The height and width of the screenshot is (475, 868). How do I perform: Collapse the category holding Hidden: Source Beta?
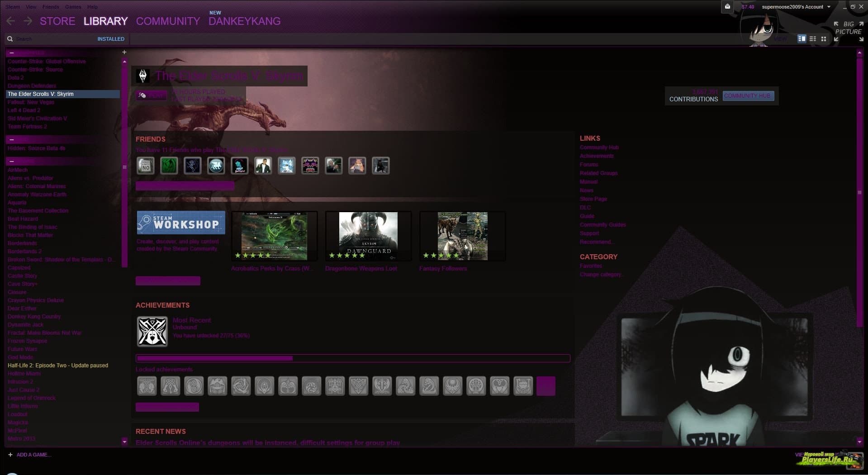[12, 139]
